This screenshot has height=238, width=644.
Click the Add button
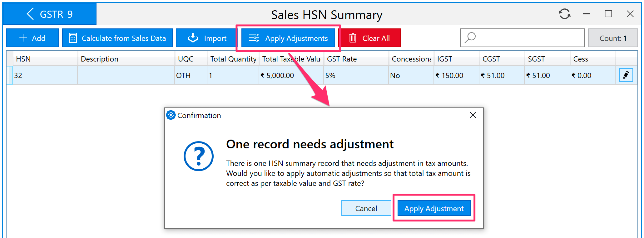point(32,38)
